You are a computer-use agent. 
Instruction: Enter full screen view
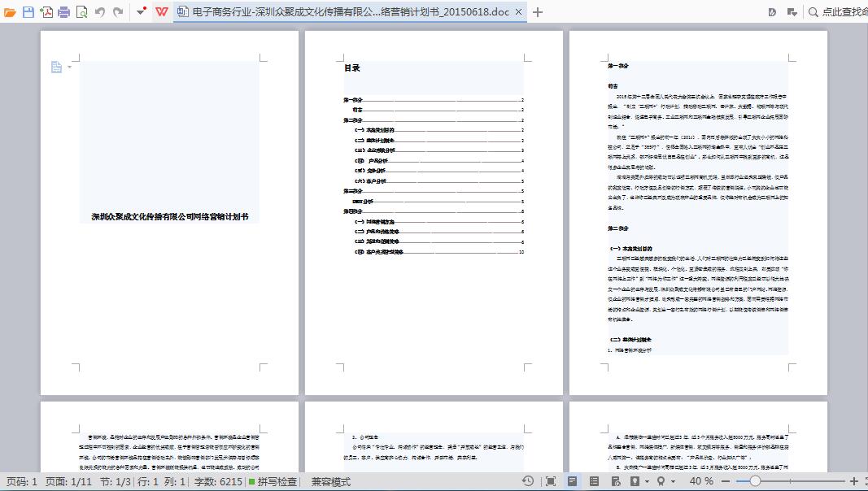pos(551,481)
